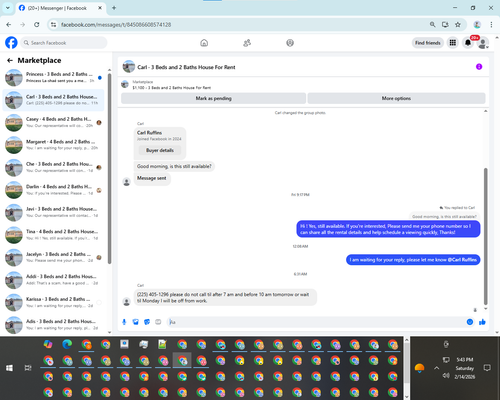Open Che 3 Beds and 2 Baths conversation
This screenshot has width=500, height=400.
(x=53, y=167)
